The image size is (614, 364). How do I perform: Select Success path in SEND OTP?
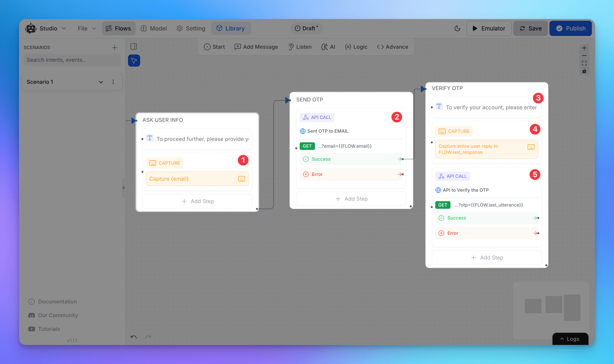click(x=351, y=159)
